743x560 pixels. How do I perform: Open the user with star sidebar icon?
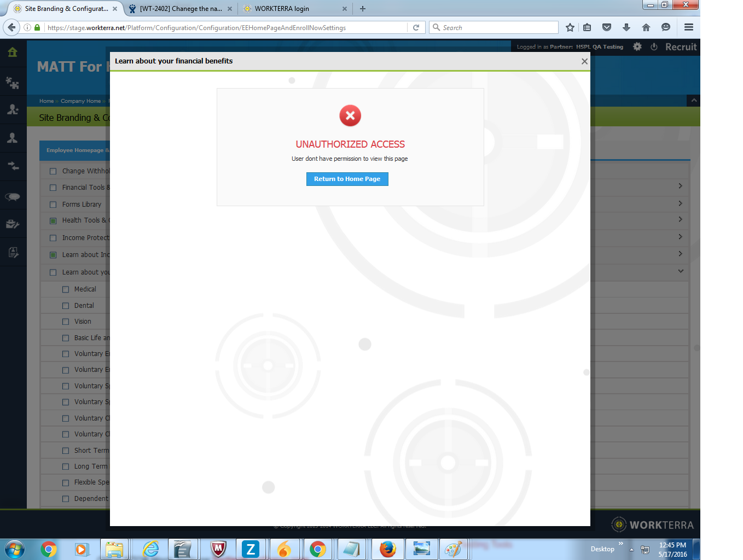(x=13, y=109)
